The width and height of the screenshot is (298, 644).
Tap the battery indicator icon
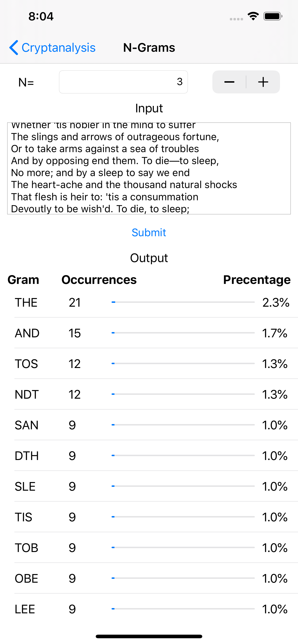273,16
